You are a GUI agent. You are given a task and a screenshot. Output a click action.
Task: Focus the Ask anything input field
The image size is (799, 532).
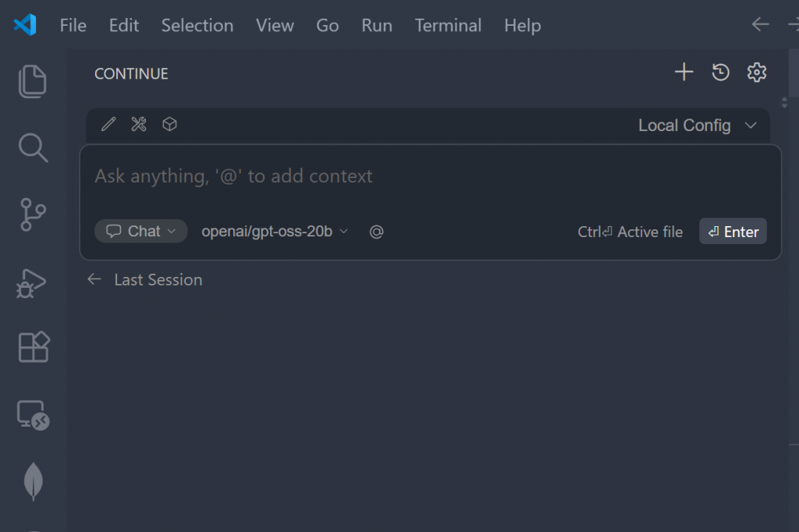pyautogui.click(x=390, y=176)
